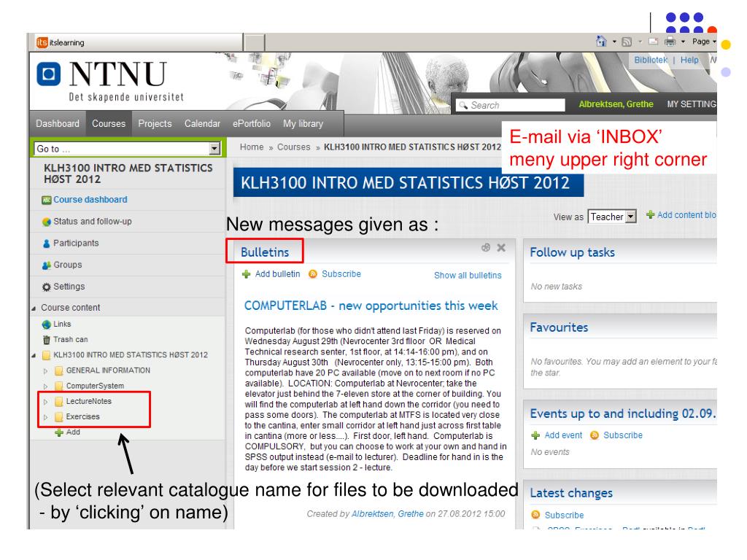The width and height of the screenshot is (747, 560).
Task: Click the Bulletins block move icon
Action: (485, 247)
